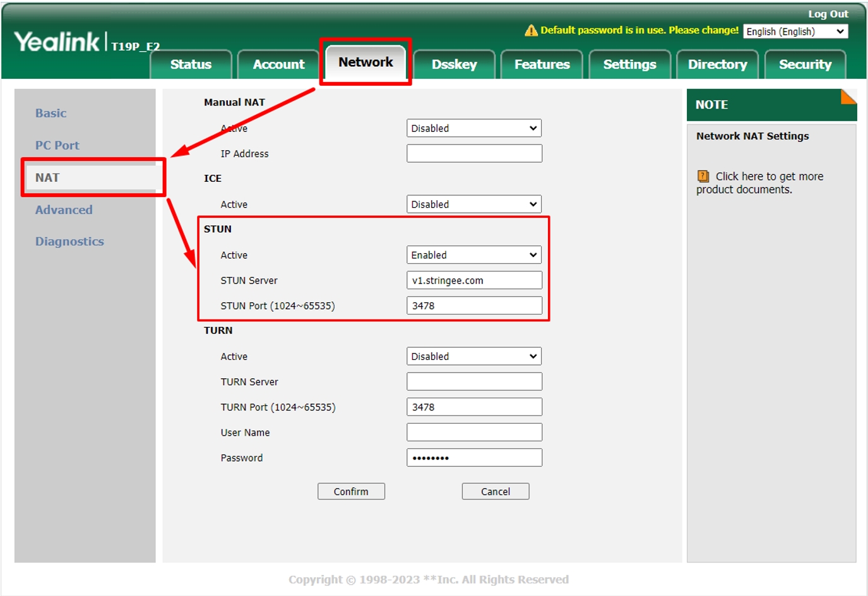Switch to the Account tab
The image size is (868, 596).
[278, 64]
